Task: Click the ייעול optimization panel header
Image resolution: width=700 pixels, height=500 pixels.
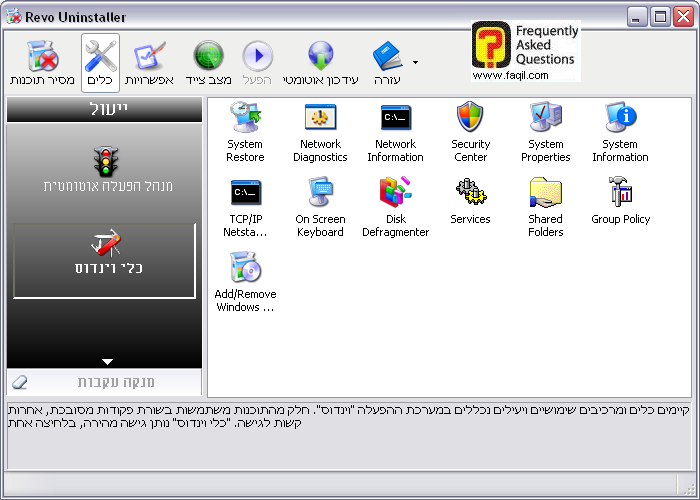Action: [x=104, y=109]
